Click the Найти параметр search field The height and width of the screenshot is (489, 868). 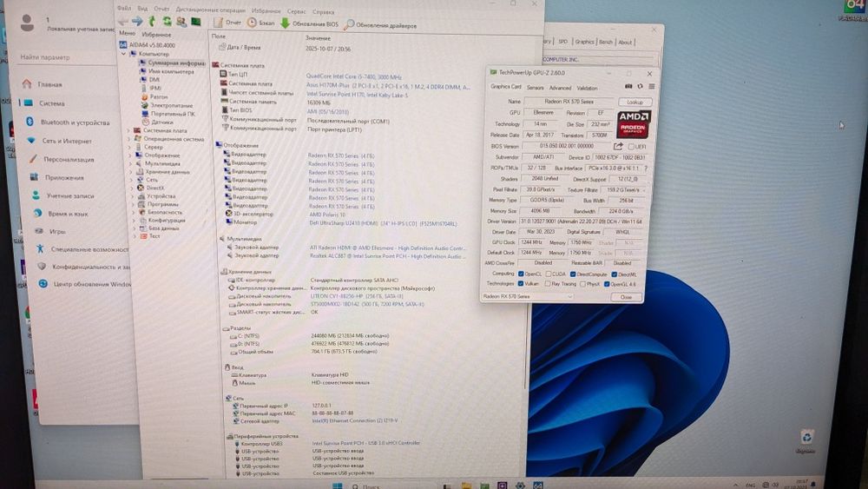(65, 57)
